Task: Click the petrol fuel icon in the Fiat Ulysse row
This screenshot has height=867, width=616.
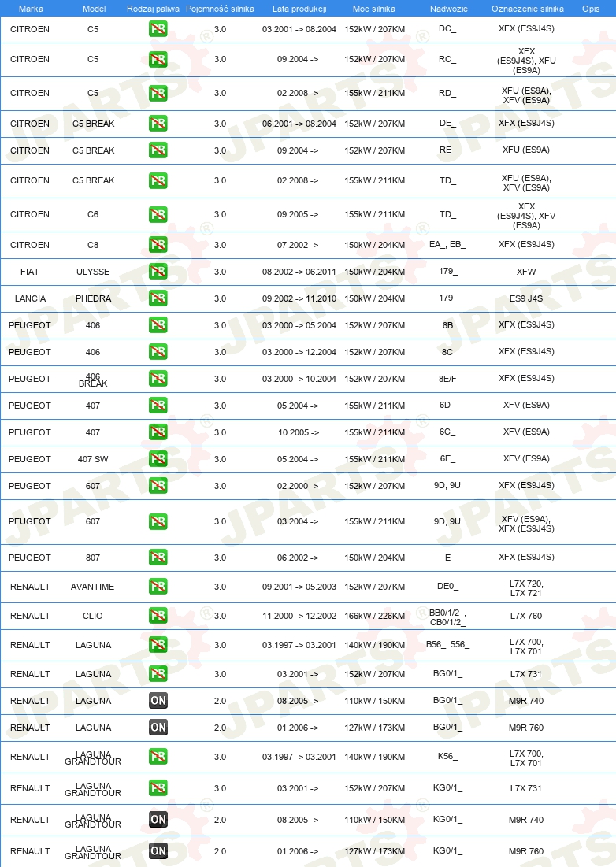Action: (x=158, y=272)
